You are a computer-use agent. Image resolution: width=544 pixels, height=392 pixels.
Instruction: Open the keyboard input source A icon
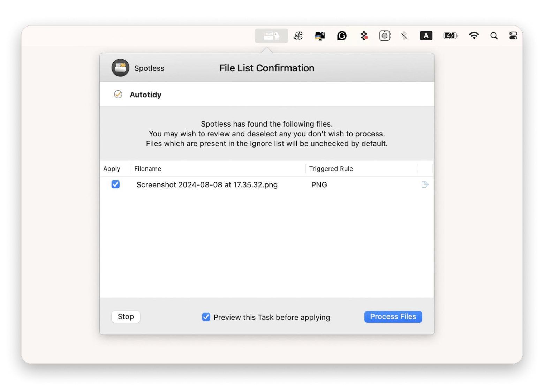pyautogui.click(x=426, y=36)
